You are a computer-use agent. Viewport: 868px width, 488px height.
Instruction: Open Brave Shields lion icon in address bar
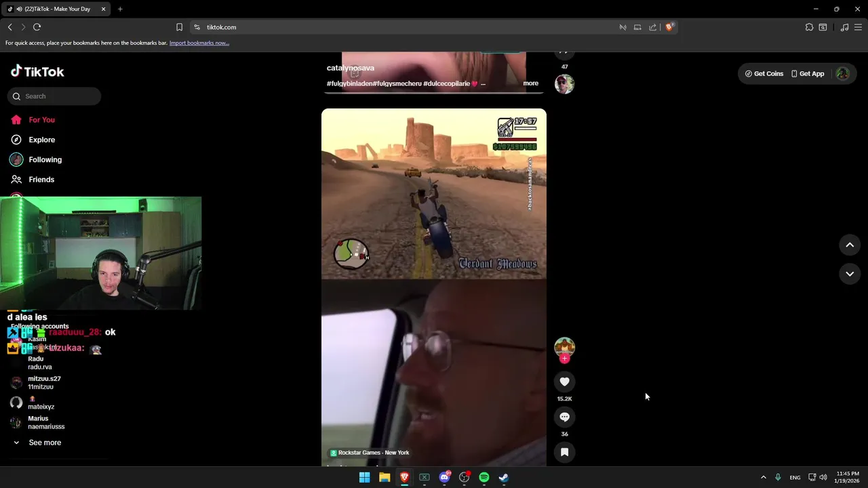pos(669,27)
